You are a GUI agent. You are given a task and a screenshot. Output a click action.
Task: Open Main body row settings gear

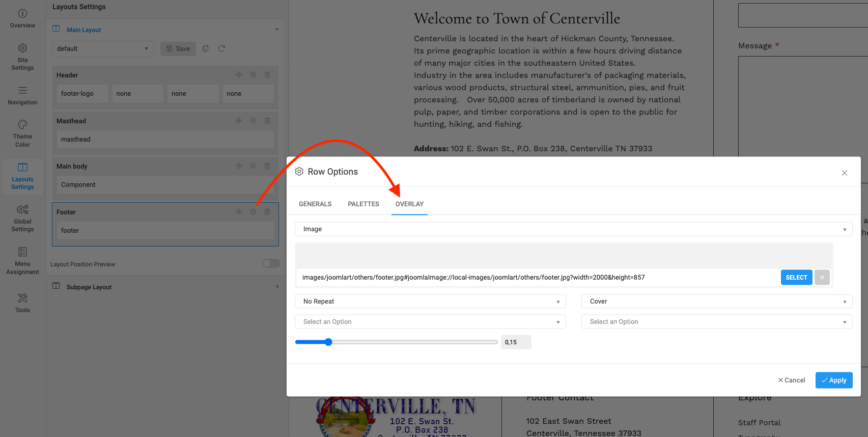[253, 166]
